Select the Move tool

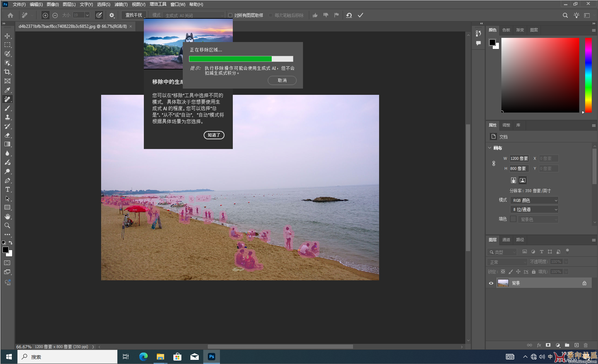coord(7,36)
